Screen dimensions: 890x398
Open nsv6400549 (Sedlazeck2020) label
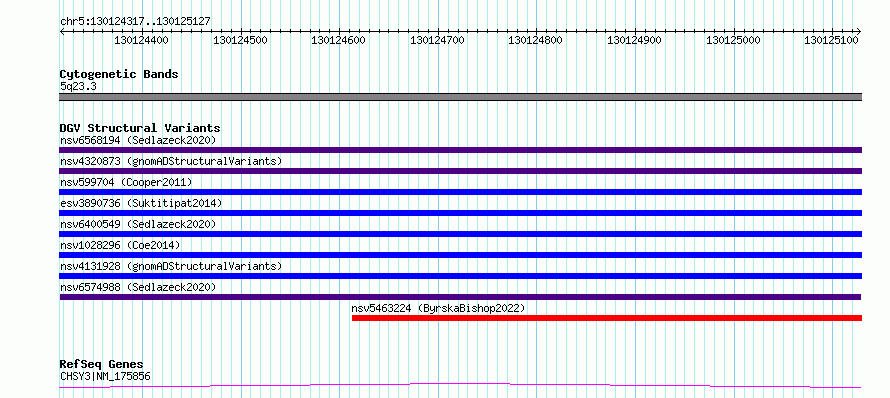pyautogui.click(x=138, y=224)
